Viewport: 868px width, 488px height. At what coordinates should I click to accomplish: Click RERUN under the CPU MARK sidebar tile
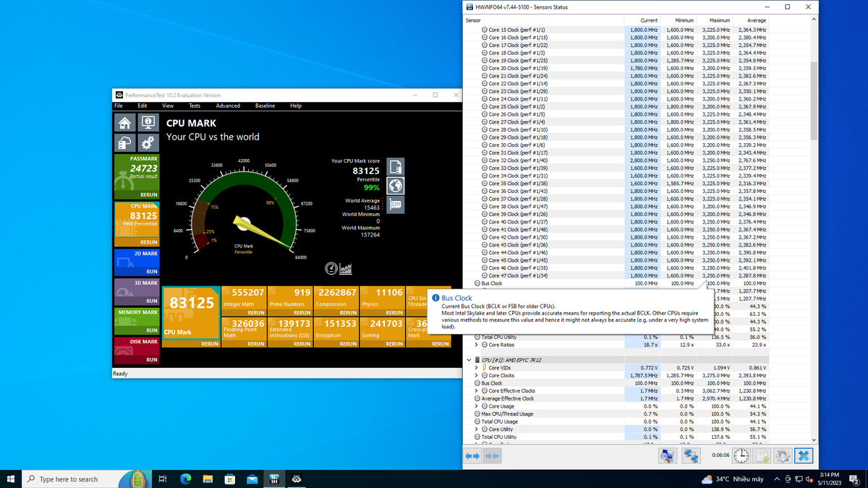tap(149, 242)
